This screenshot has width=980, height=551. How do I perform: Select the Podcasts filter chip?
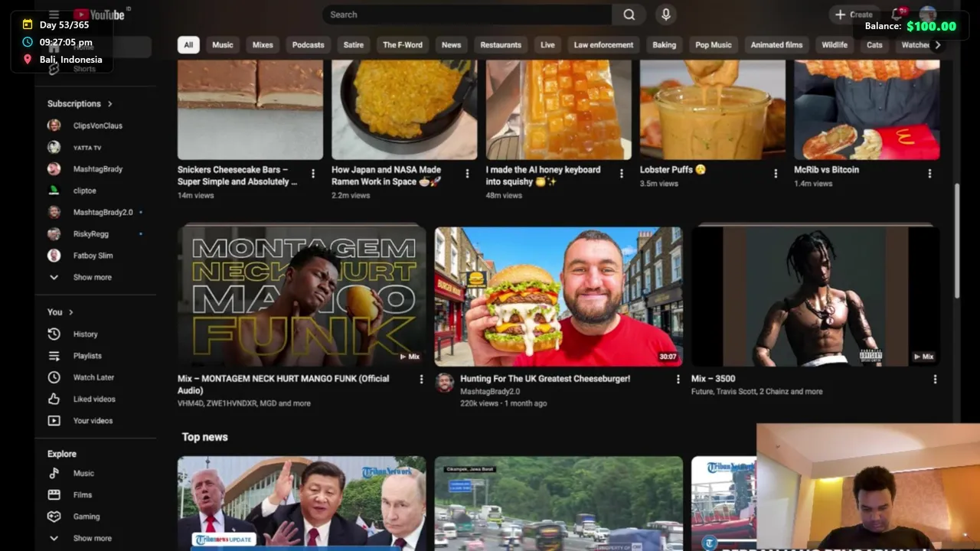[x=309, y=44]
